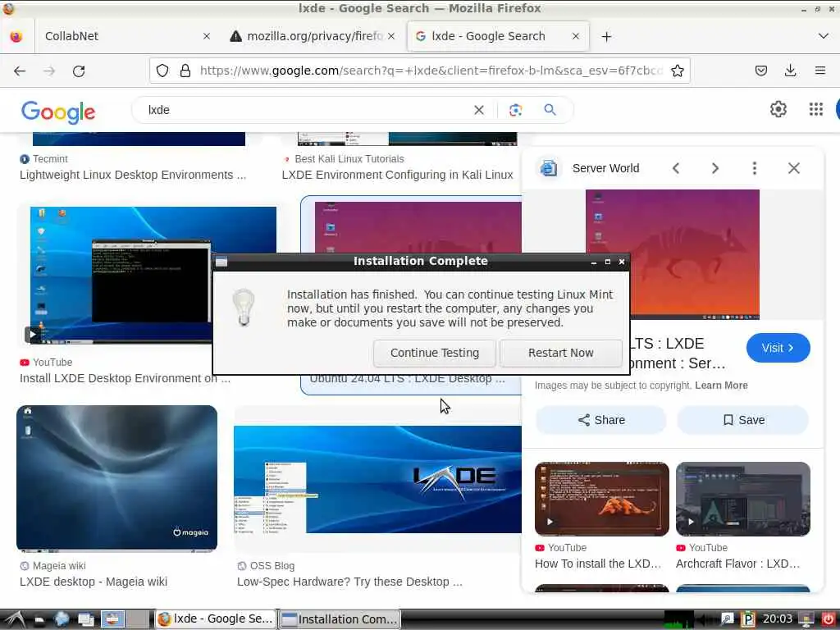Open the Firefox downloads panel
Image resolution: width=840 pixels, height=630 pixels.
coord(790,71)
